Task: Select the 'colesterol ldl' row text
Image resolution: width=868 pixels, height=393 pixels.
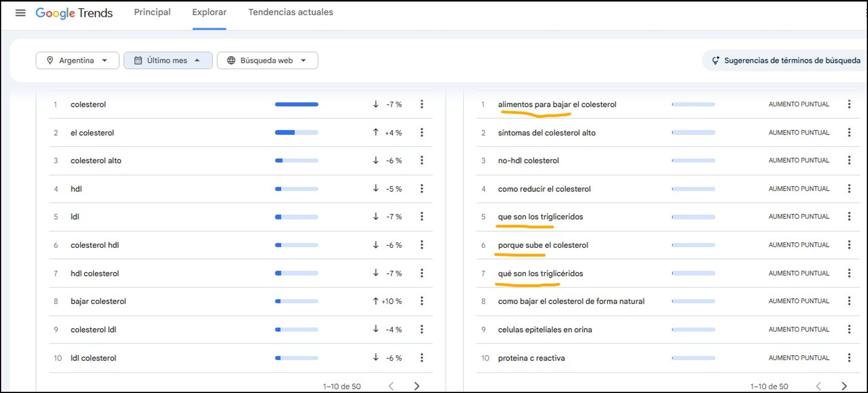Action: (94, 330)
